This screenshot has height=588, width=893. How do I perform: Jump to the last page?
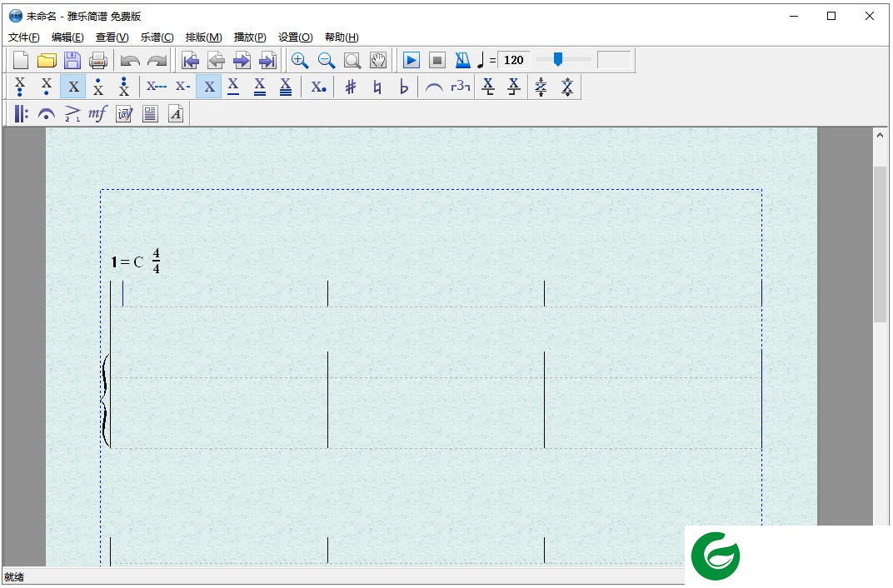click(267, 60)
